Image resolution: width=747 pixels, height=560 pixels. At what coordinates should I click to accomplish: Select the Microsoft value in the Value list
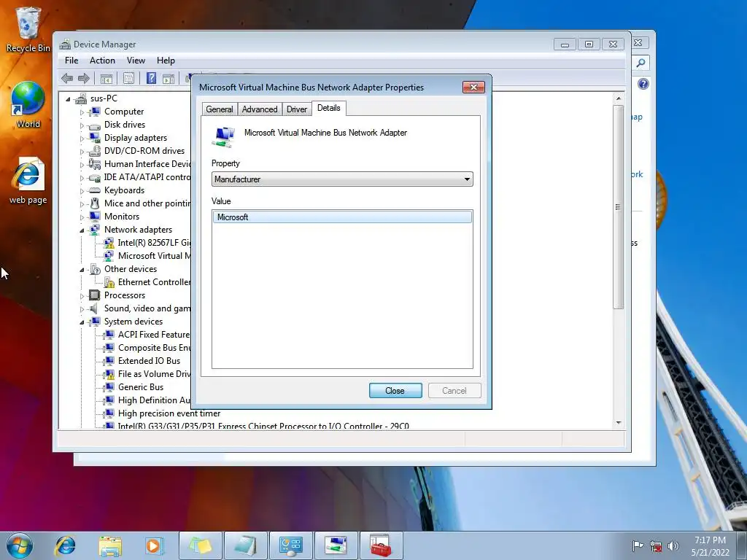pyautogui.click(x=342, y=217)
